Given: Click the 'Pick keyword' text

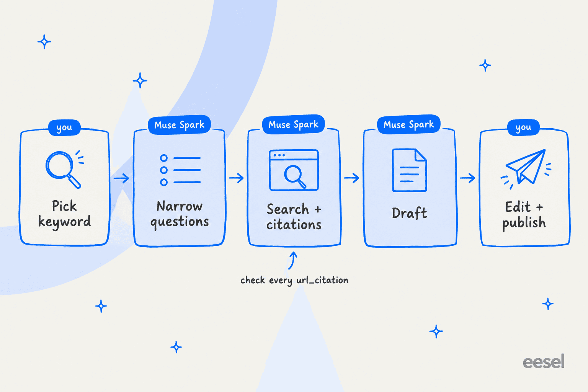Looking at the screenshot, I should pos(64,214).
